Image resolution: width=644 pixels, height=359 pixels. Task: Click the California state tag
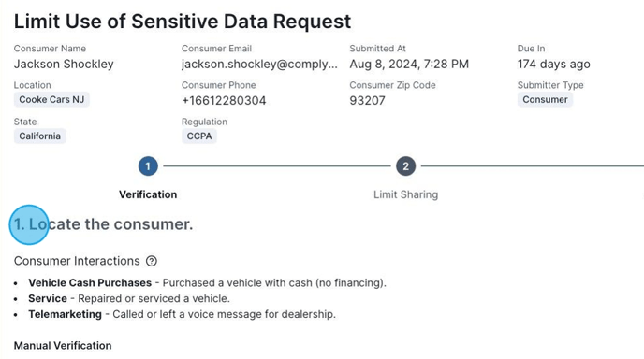pos(40,136)
